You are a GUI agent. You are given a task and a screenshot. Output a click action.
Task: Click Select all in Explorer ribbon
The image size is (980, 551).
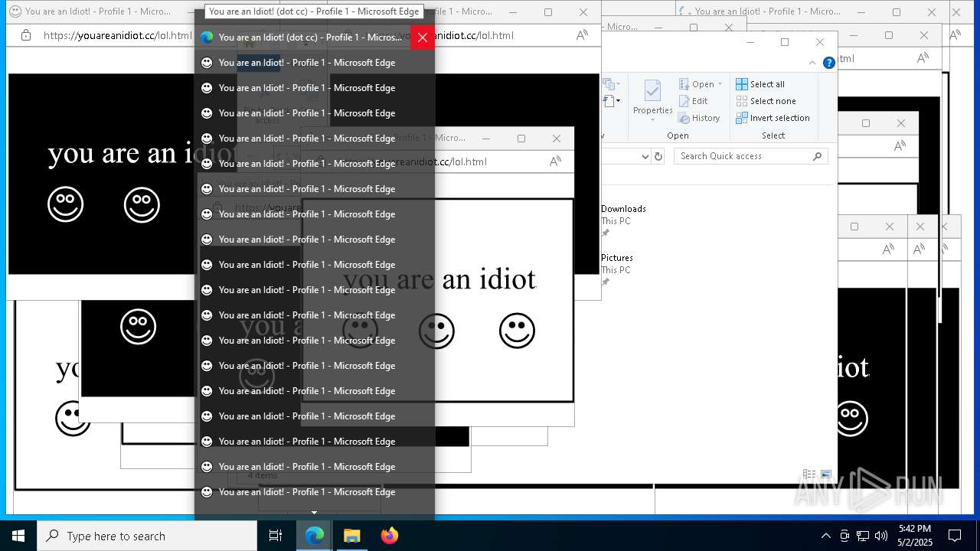760,84
